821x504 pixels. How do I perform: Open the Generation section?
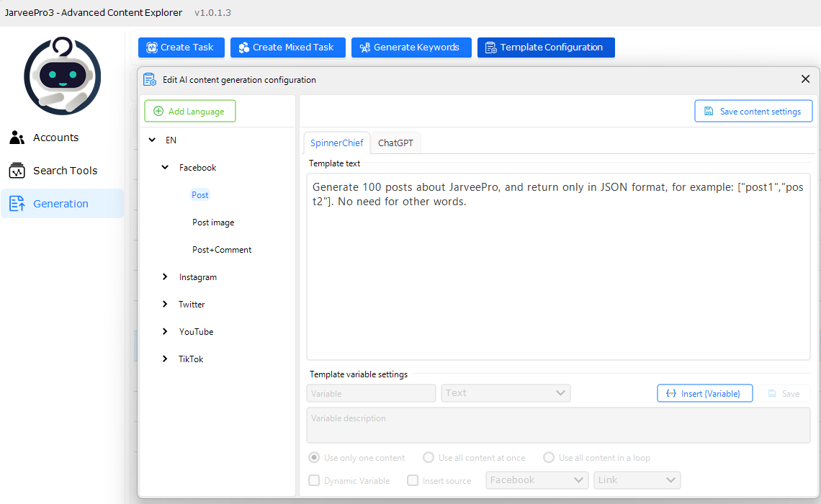(x=63, y=204)
